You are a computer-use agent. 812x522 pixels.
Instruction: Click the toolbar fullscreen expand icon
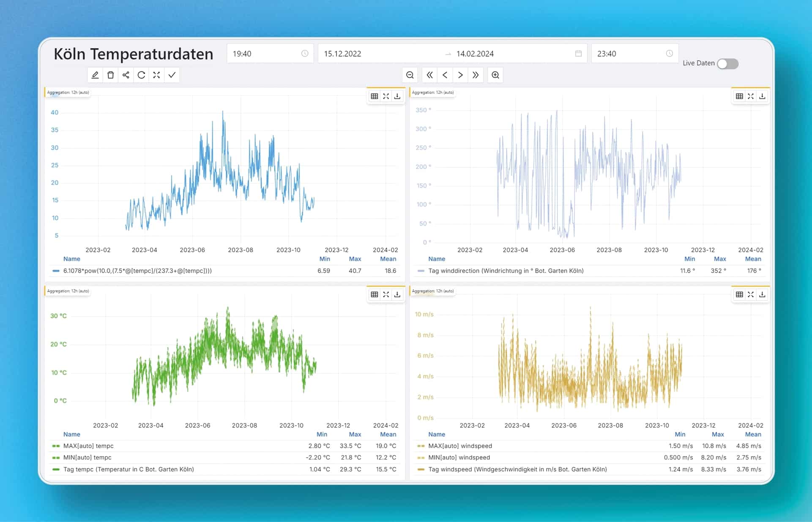156,75
